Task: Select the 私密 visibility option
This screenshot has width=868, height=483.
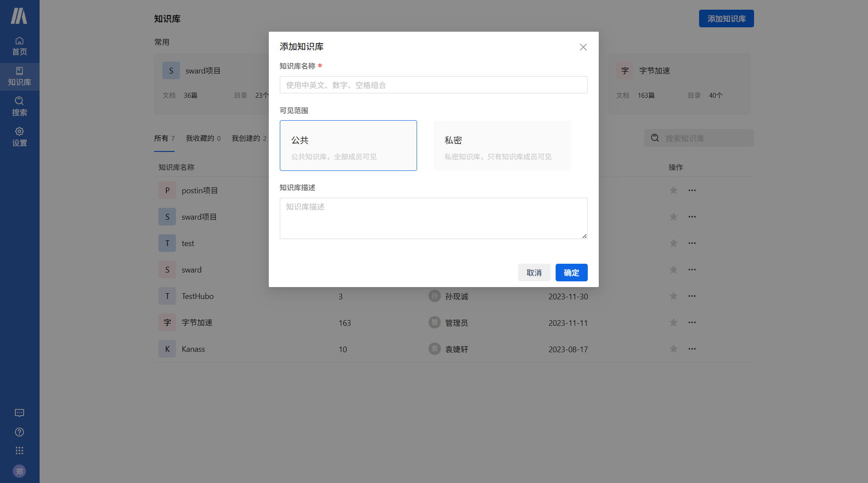Action: (x=502, y=145)
